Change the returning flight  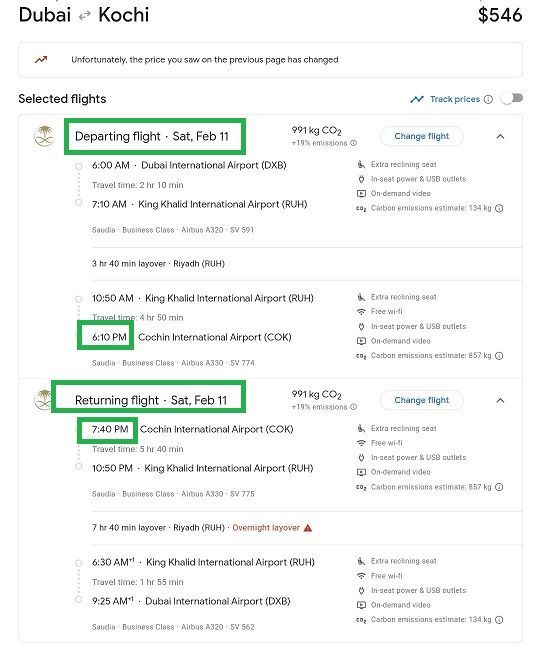coord(422,400)
